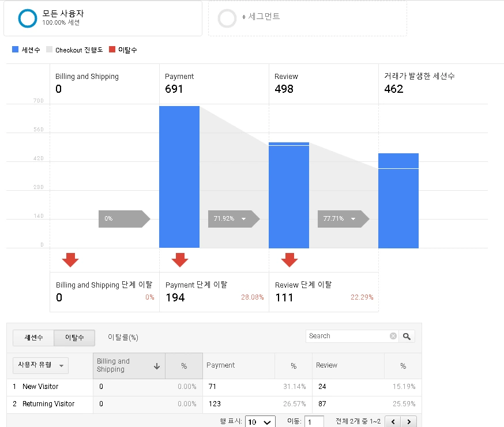Click the blue 세션수 legend swatch

(x=15, y=49)
